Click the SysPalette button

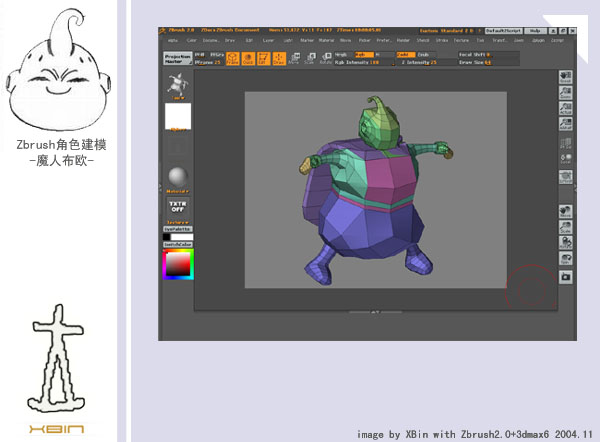point(178,229)
